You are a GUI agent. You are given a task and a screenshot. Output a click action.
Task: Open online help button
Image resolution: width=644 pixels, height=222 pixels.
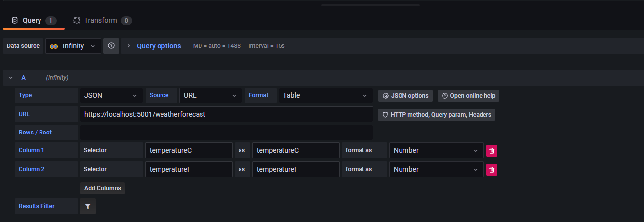pyautogui.click(x=468, y=96)
